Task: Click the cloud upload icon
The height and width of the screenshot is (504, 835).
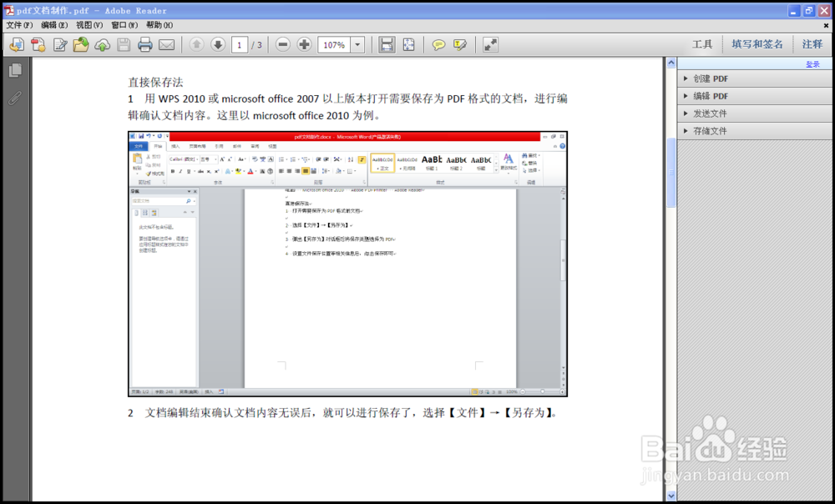Action: tap(102, 45)
